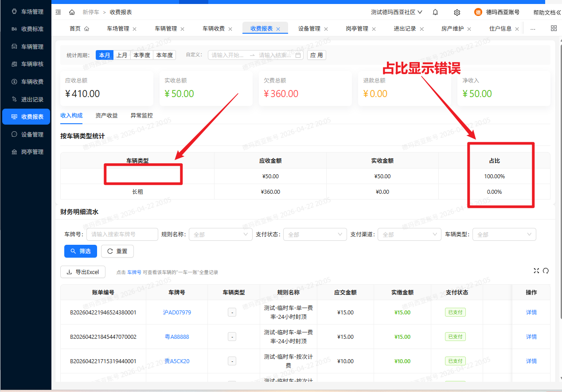The image size is (562, 392).
Task: Click the tab grid layout icon
Action: pos(554,28)
